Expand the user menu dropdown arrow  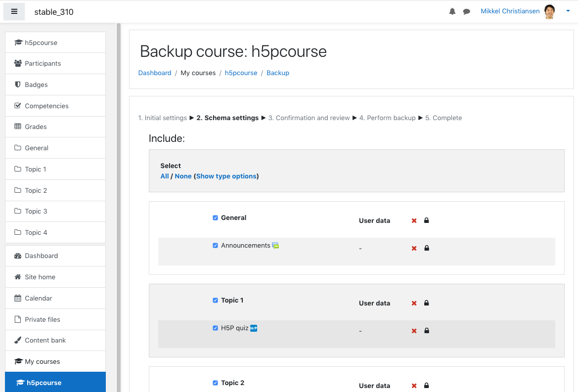click(x=568, y=11)
